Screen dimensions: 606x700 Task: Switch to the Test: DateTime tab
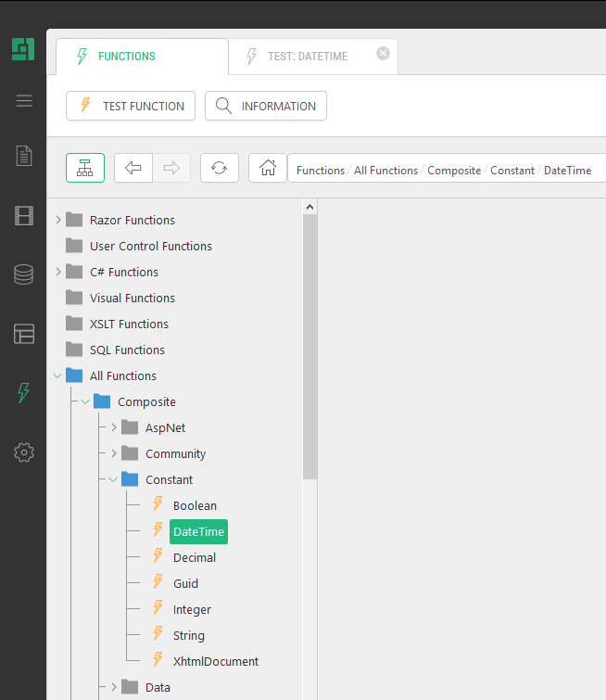[307, 57]
